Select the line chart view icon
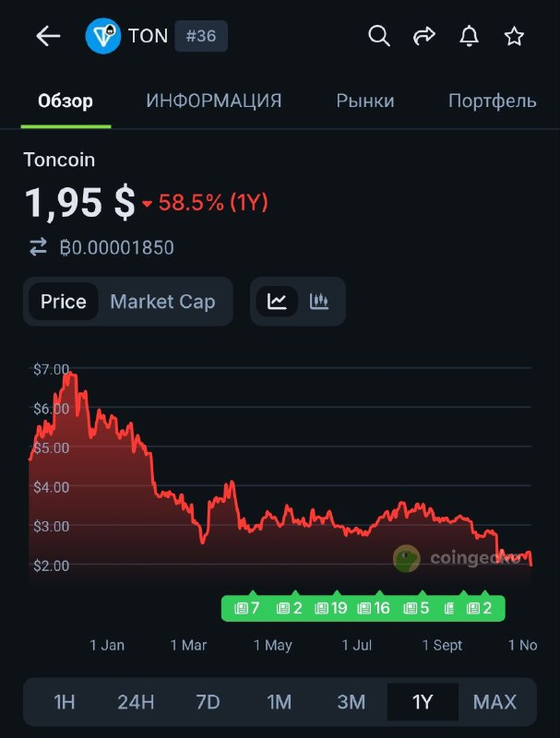The width and height of the screenshot is (560, 738). [x=276, y=302]
